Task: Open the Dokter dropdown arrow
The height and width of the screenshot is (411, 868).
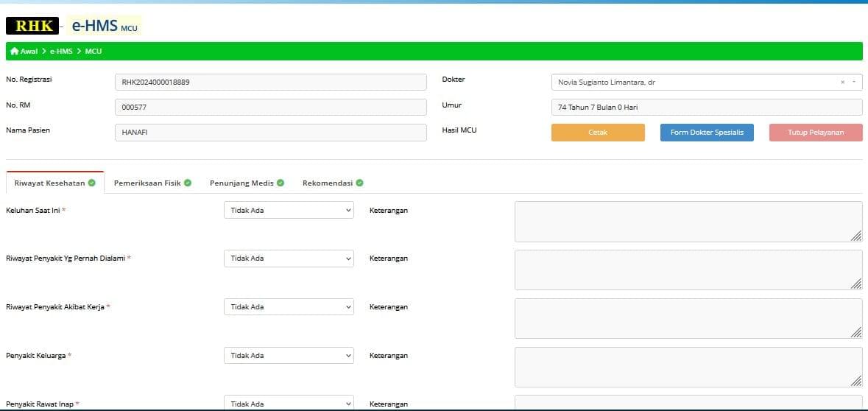Action: (x=853, y=82)
